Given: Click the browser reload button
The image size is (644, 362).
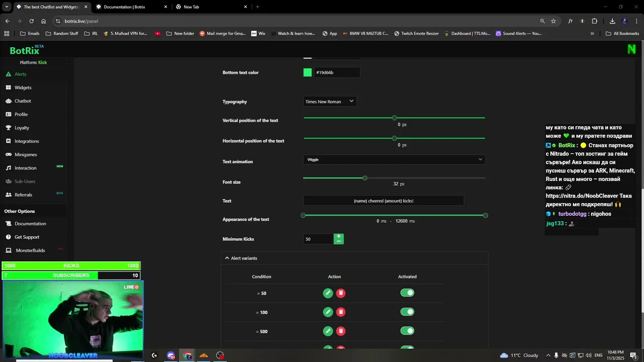Looking at the screenshot, I should tap(31, 21).
